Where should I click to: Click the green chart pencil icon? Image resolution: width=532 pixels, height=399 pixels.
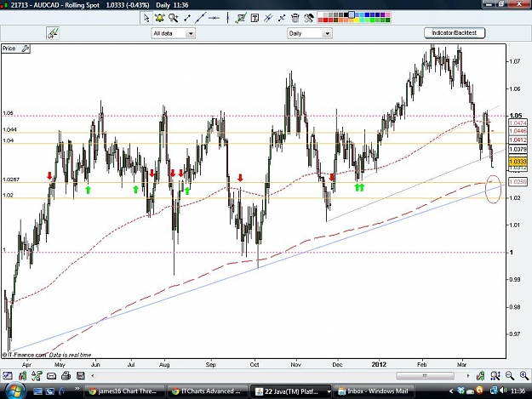53,33
